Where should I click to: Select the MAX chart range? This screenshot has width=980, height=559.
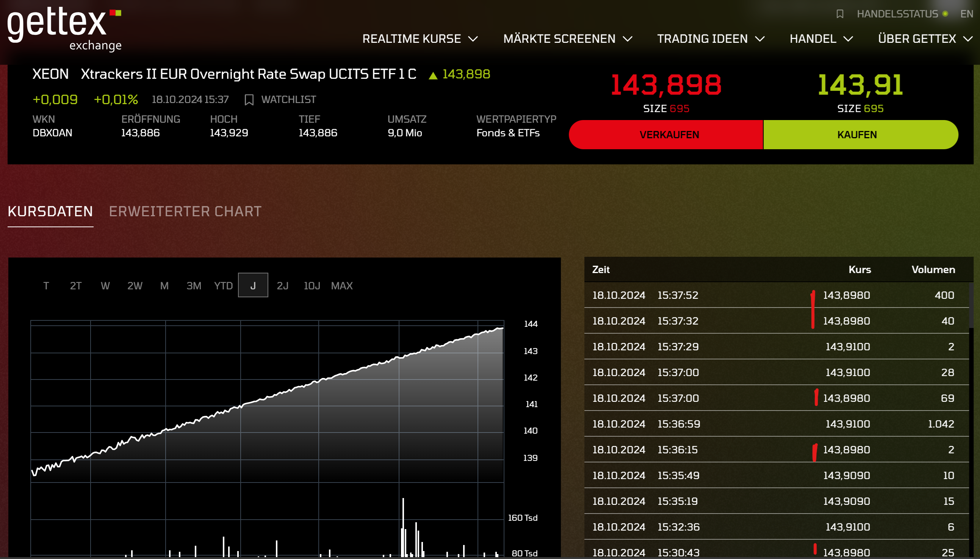(x=341, y=286)
